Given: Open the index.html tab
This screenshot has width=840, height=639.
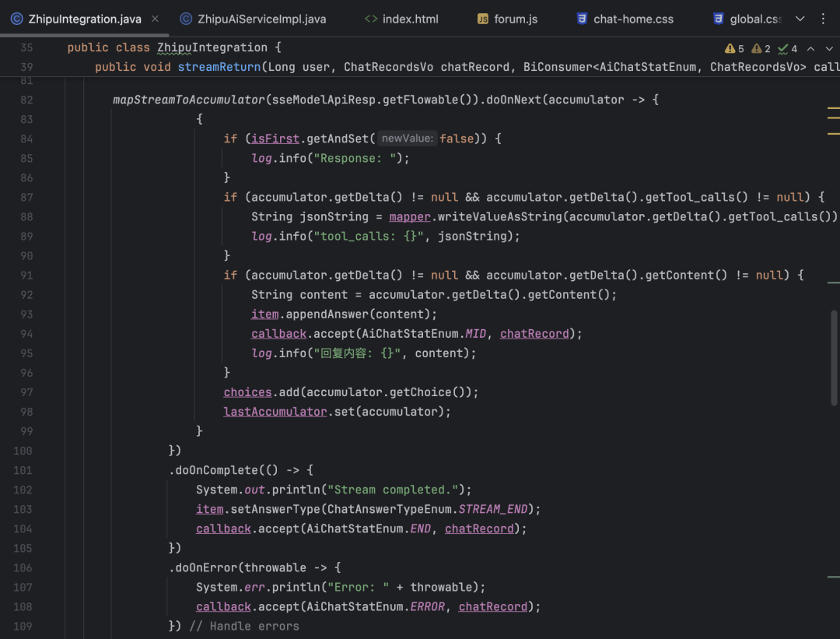Looking at the screenshot, I should coord(410,19).
